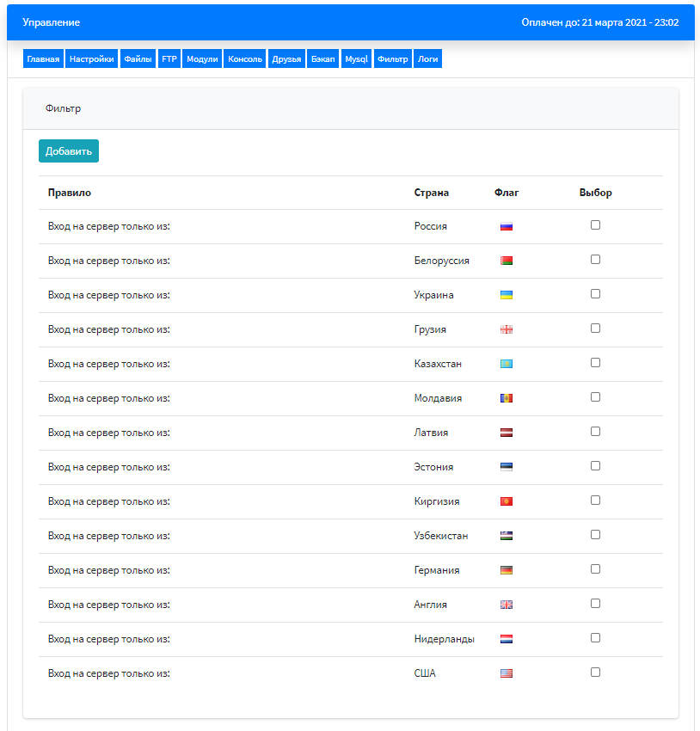Go to the Настройки tab
The width and height of the screenshot is (700, 731).
coord(91,58)
